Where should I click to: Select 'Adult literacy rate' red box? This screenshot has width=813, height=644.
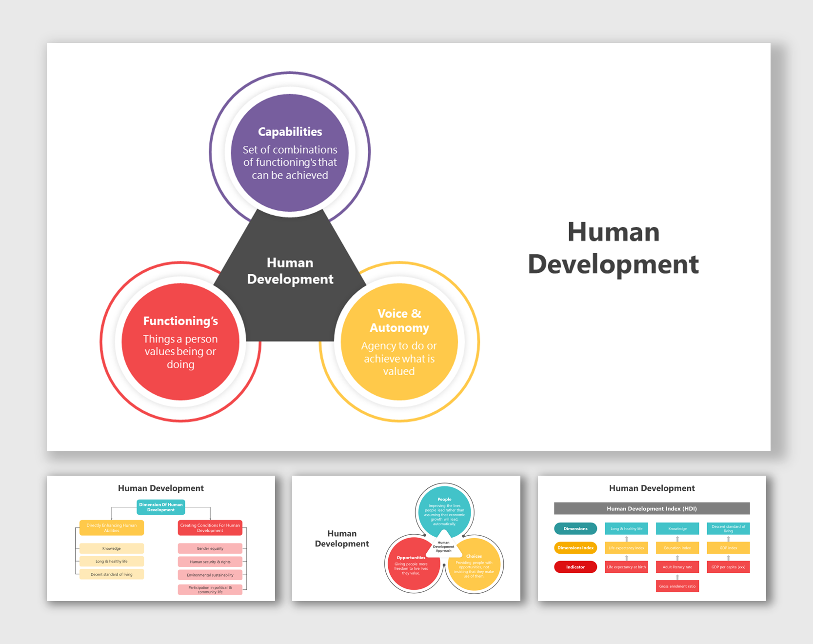pos(677,567)
